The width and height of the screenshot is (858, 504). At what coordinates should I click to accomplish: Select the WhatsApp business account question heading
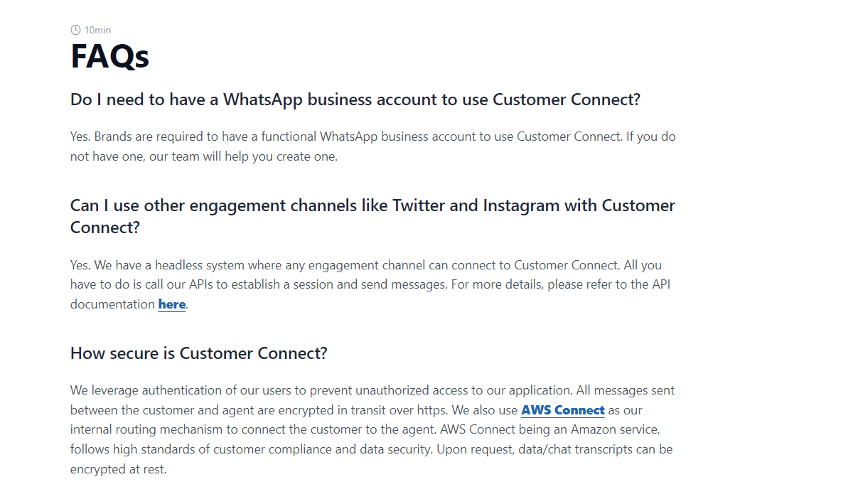pos(355,100)
